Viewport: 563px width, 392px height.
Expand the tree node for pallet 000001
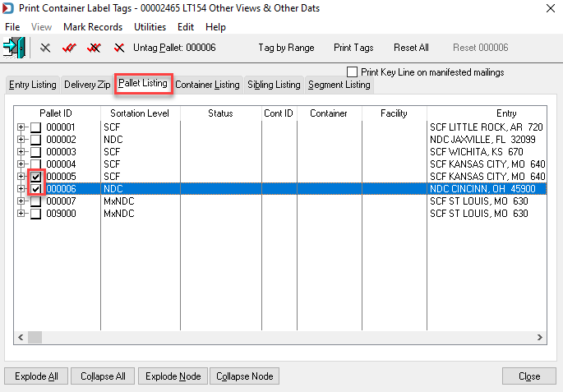coord(21,127)
